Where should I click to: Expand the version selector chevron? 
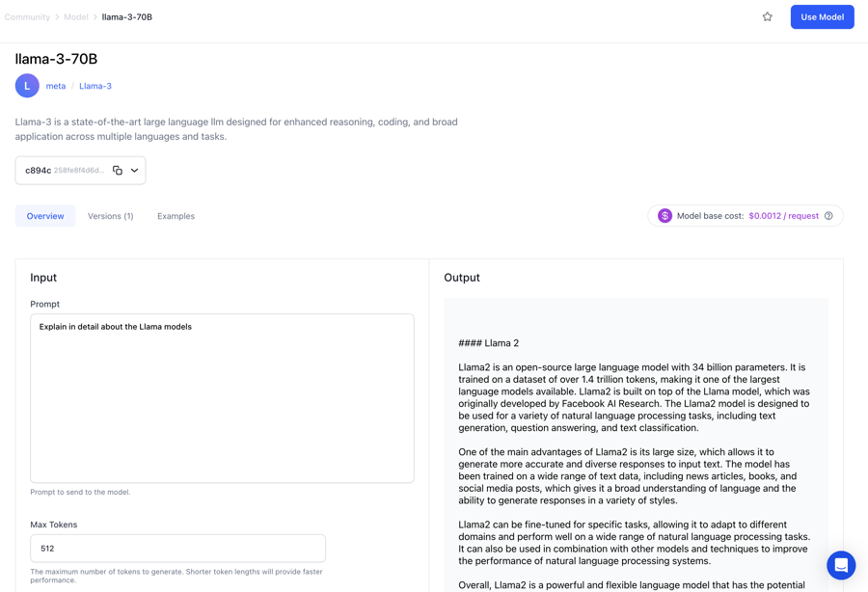click(x=135, y=171)
